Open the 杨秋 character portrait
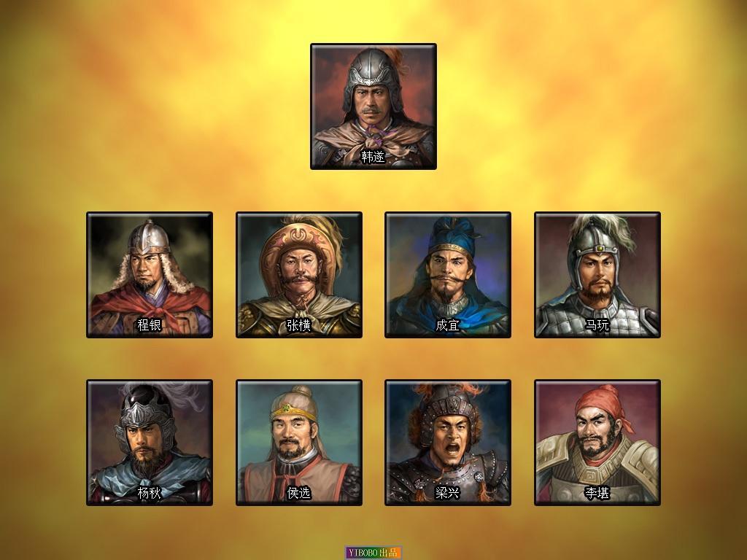 coord(150,443)
